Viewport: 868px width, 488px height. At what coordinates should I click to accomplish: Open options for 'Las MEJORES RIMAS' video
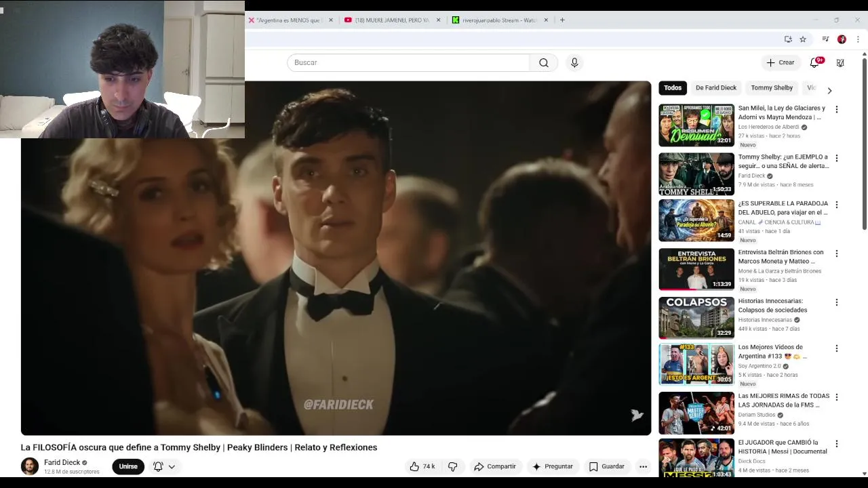pyautogui.click(x=836, y=397)
